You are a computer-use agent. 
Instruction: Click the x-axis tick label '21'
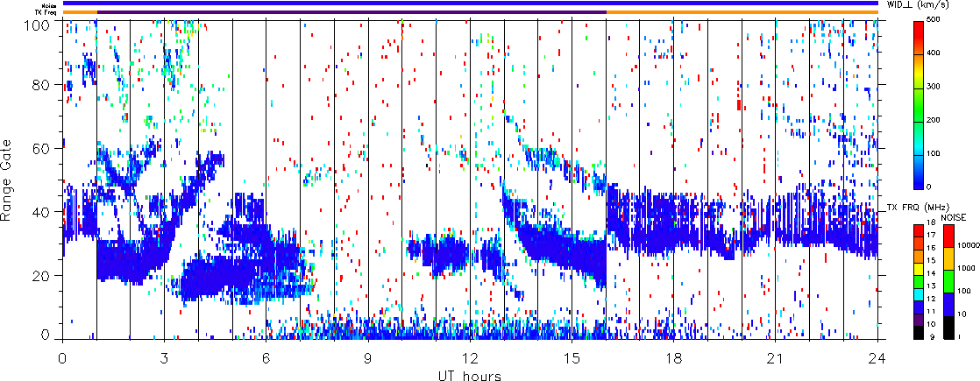776,356
